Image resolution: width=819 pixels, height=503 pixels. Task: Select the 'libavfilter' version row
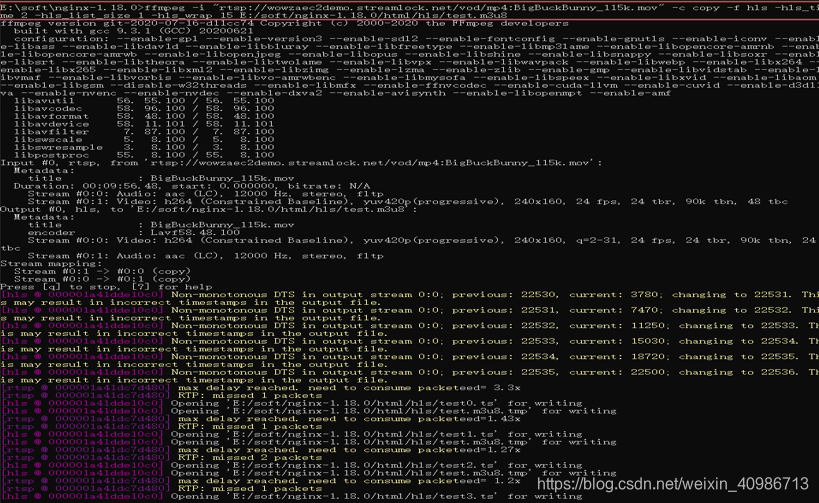144,132
